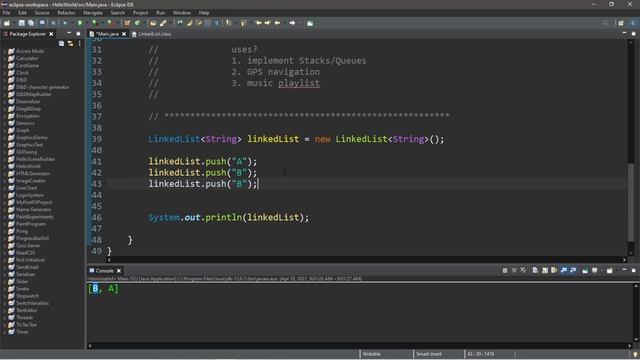Screen dimensions: 640x360
Task: Click Open Console icon in Console toolbar
Action: [x=609, y=270]
